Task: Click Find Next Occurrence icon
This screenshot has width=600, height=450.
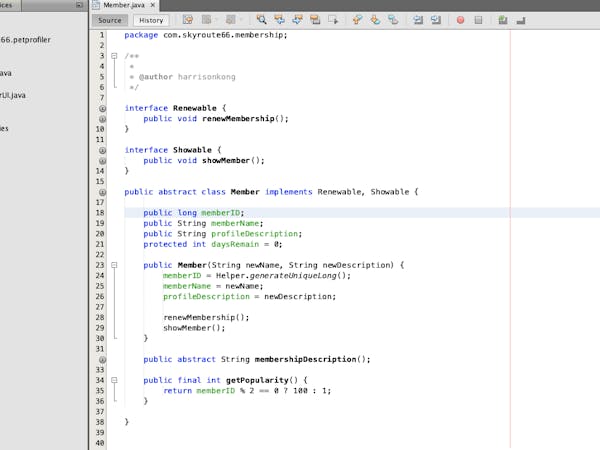Action: tap(297, 20)
